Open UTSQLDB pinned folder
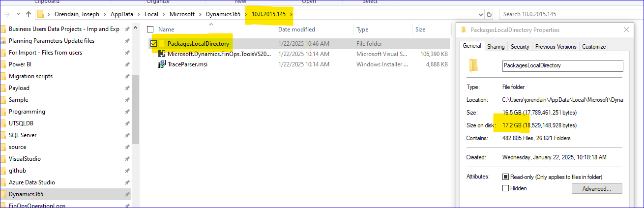 coord(21,123)
